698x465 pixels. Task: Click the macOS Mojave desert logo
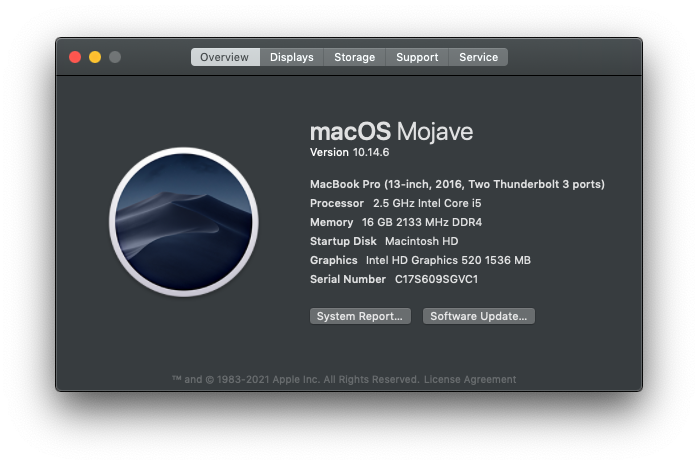[x=184, y=222]
